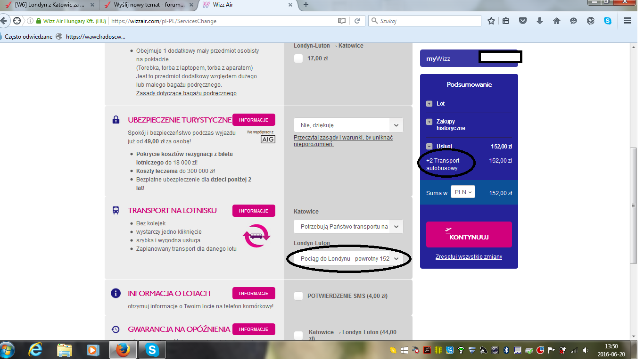Open File Explorer from the taskbar

[65, 350]
